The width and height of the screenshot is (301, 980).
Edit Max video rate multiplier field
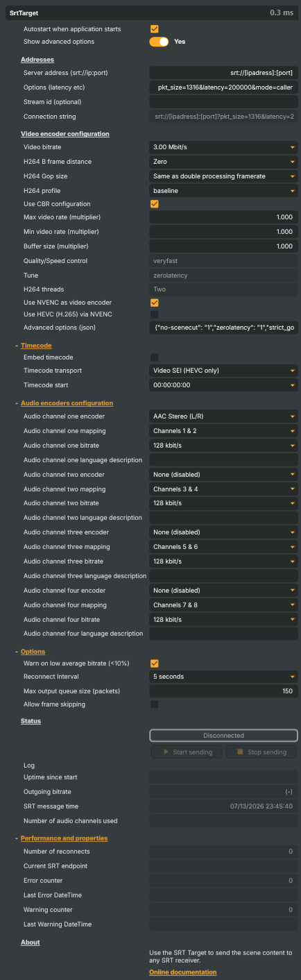[224, 217]
